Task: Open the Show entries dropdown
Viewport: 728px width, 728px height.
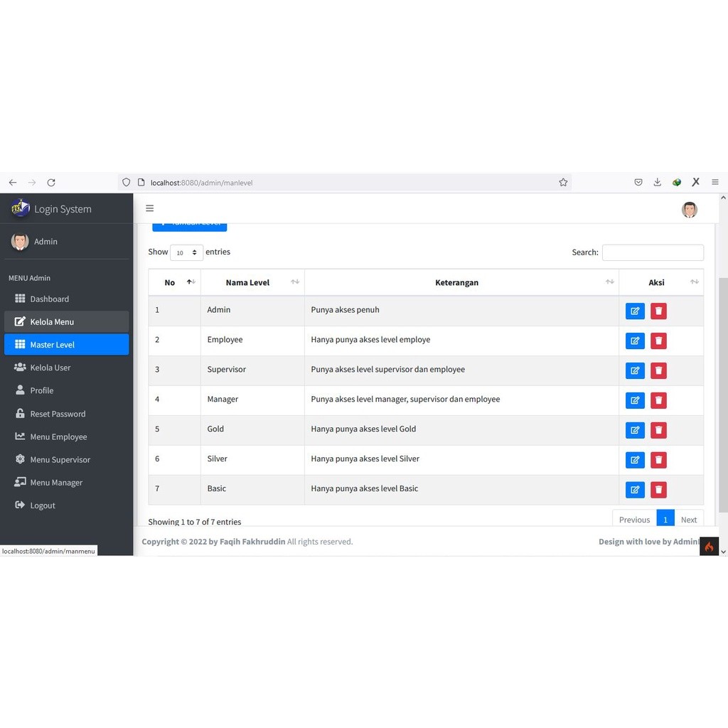Action: (186, 252)
